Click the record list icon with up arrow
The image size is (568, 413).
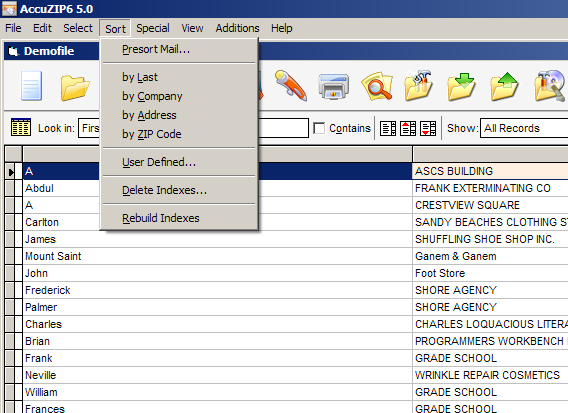pos(408,128)
